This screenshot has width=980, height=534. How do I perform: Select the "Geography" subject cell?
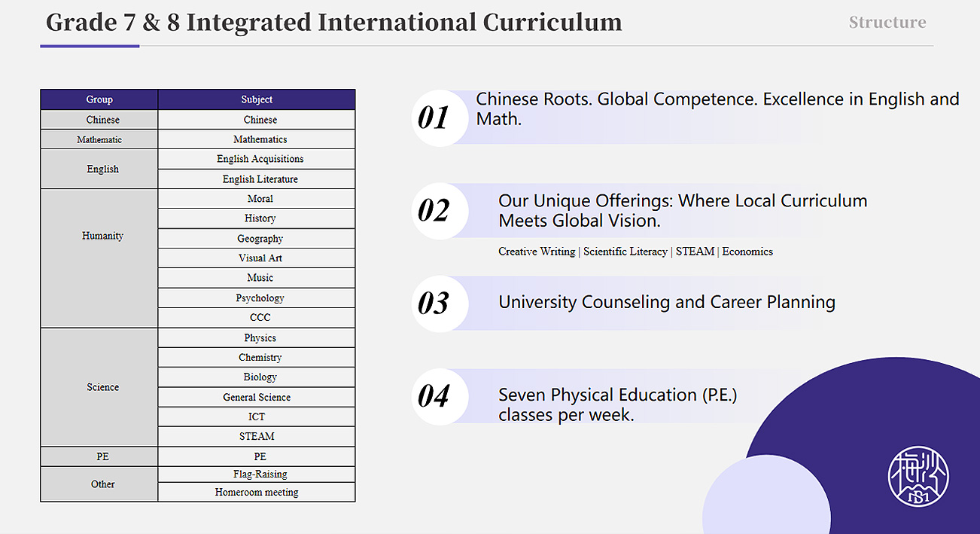pos(257,239)
